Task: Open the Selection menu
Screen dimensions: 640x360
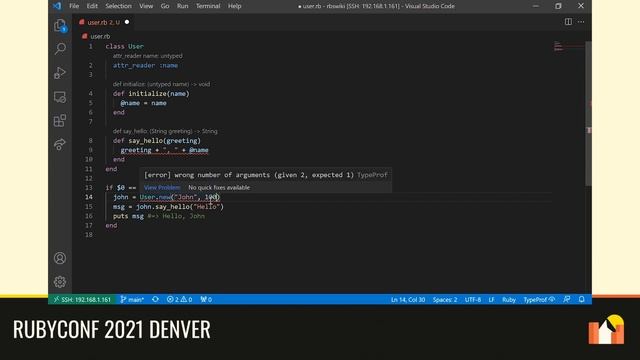Action: click(118, 6)
